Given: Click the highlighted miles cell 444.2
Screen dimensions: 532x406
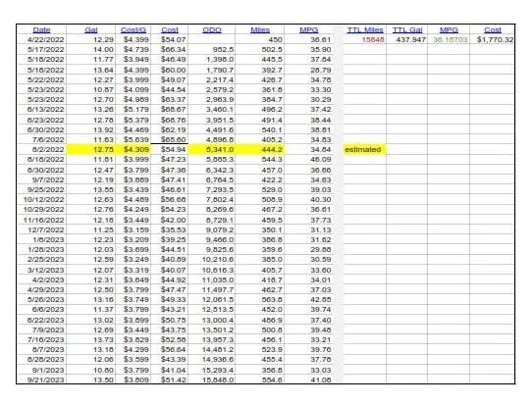Looking at the screenshot, I should 260,149.
